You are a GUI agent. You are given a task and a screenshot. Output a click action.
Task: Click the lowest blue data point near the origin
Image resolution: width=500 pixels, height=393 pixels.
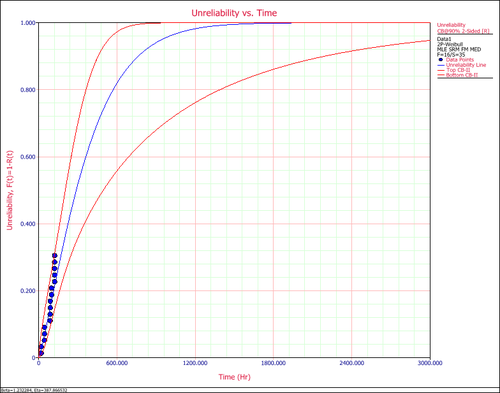[41, 353]
